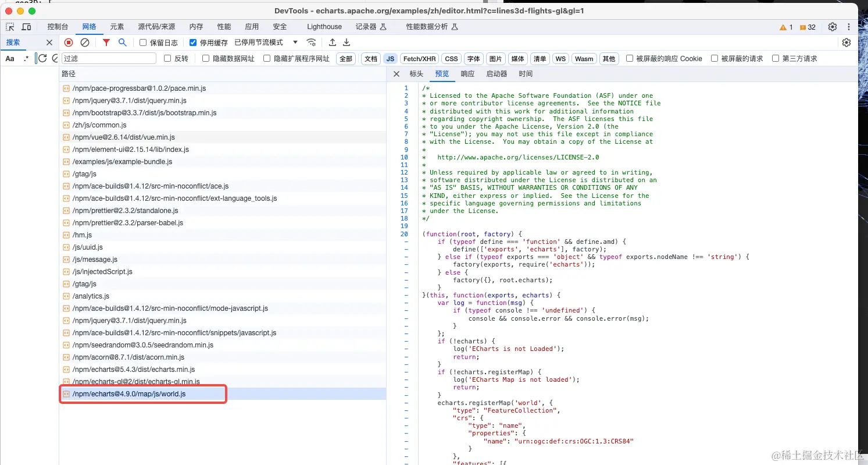Filter requests by 文档 type
Screen dimensions: 868x465
(x=371, y=59)
